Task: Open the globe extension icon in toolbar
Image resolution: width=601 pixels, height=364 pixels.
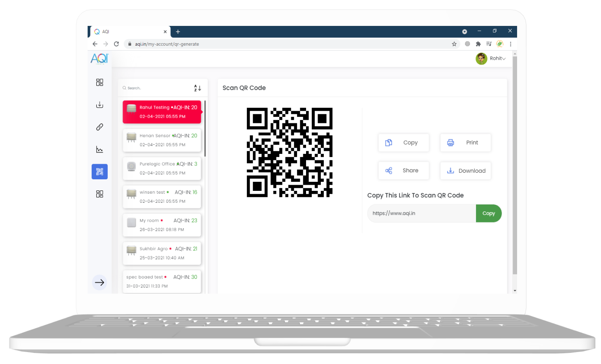Action: coord(467,44)
